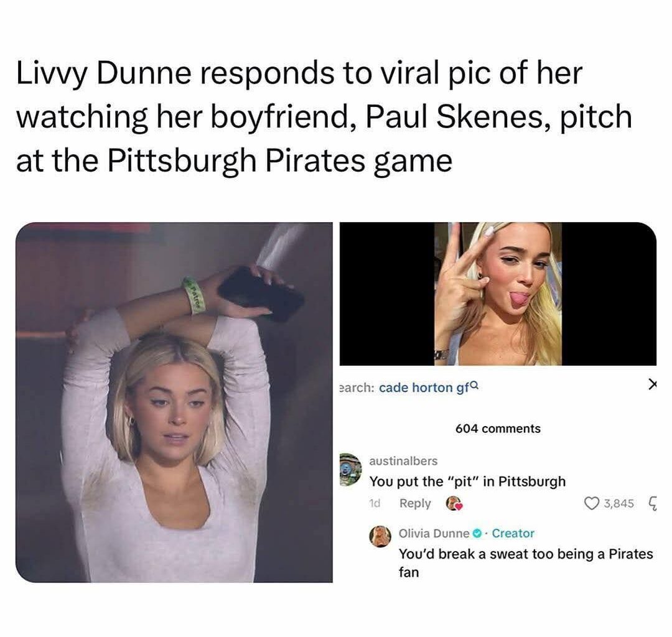Click the magnifier icon beside cade horton gf
672x637 pixels.
coord(474,386)
